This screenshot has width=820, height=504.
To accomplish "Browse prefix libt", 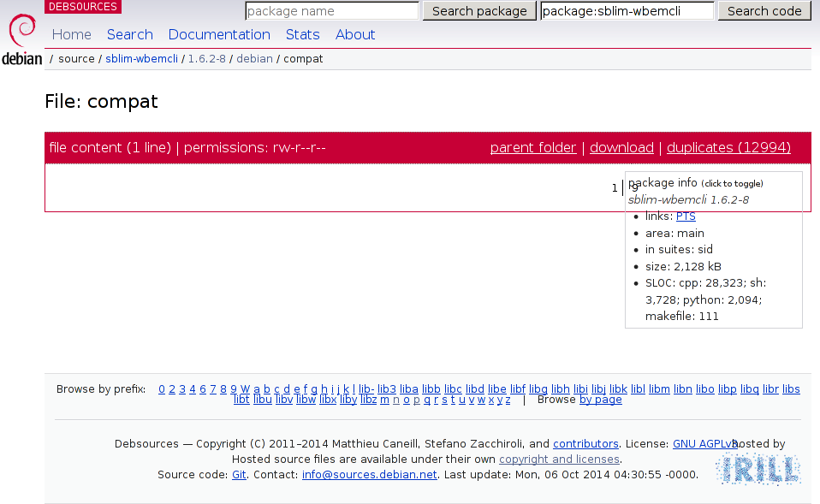I will point(241,400).
